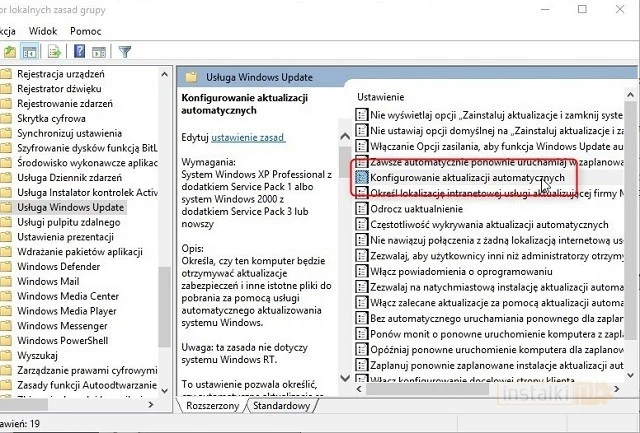
Task: Click the up one level folder icon
Action: click(10, 51)
